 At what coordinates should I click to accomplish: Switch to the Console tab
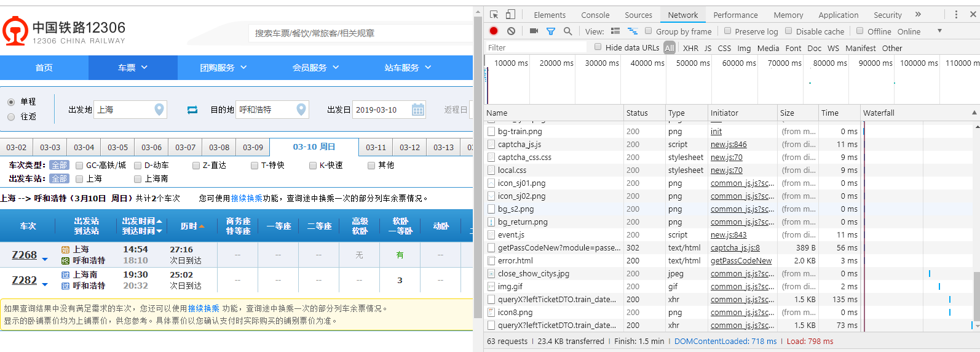pos(595,15)
